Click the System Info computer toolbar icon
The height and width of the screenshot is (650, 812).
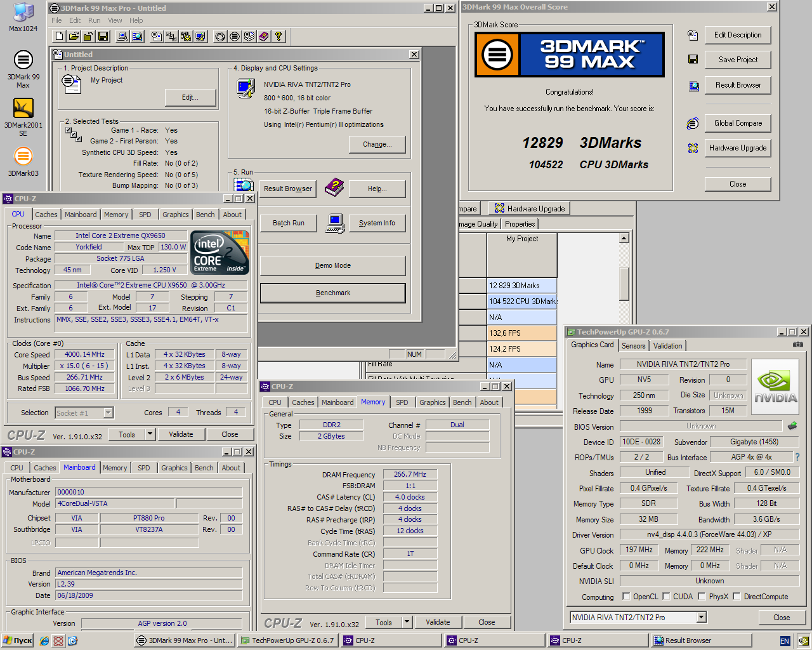(x=122, y=36)
